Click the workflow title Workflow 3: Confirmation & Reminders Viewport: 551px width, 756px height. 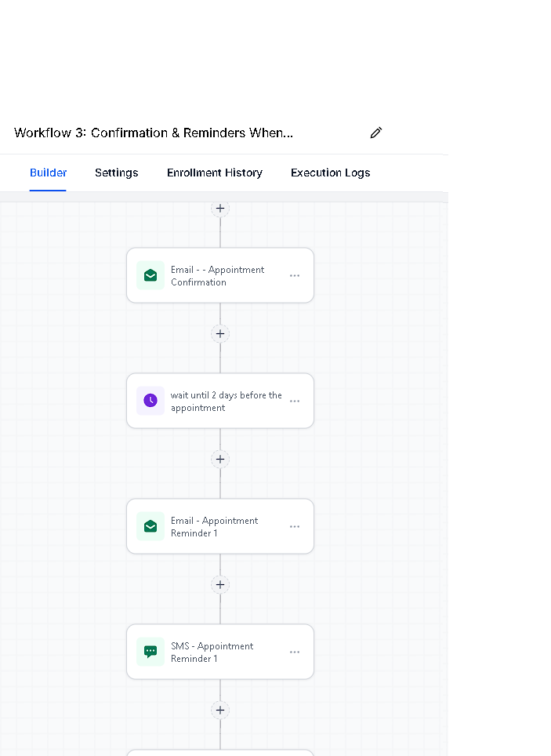click(x=154, y=133)
